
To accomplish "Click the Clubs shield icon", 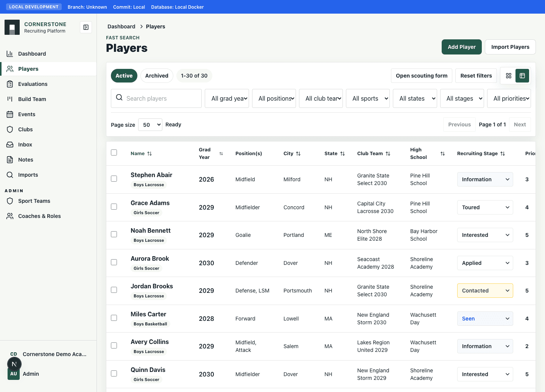I will [x=10, y=129].
